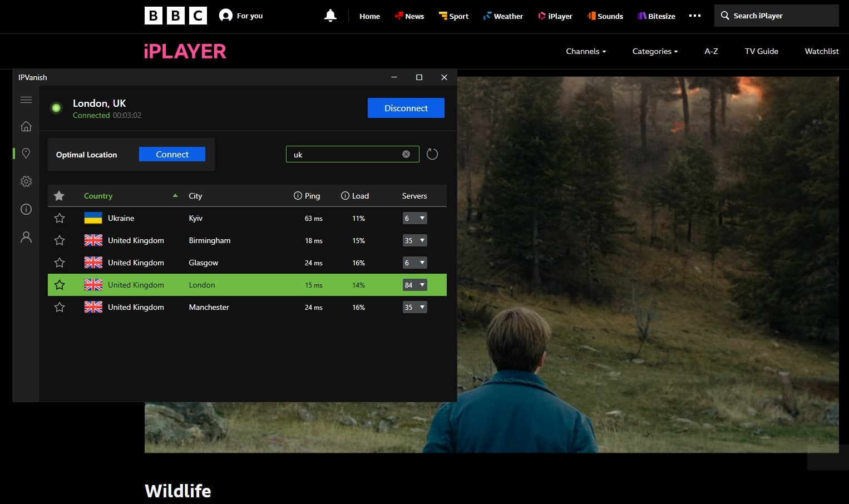Open the A-Z listing

(x=711, y=51)
